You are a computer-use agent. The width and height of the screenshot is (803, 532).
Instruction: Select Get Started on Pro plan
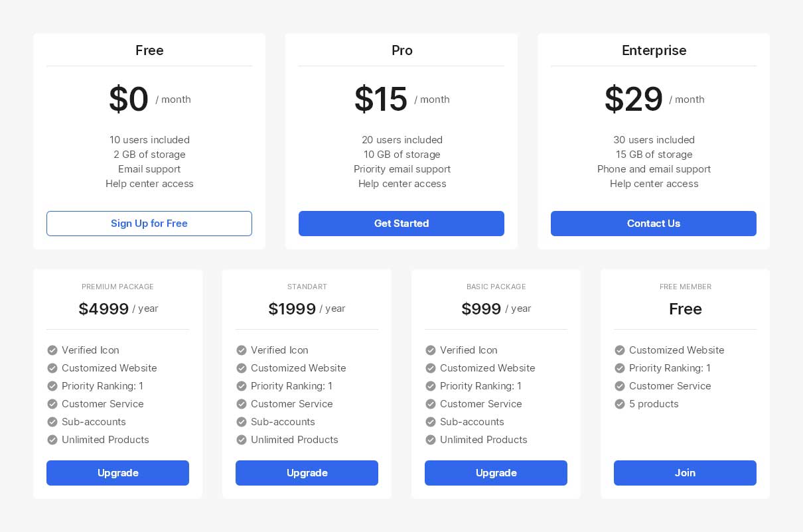[x=402, y=224]
